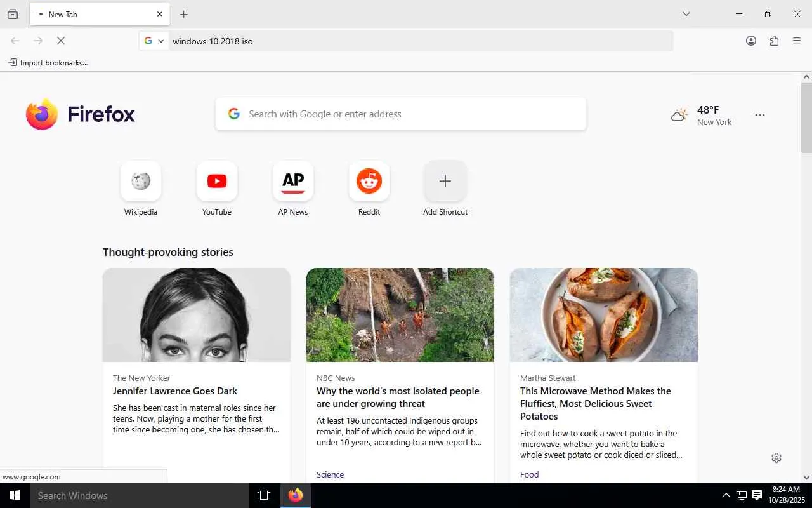
Task: Open the sweet potatoes photo thumbnail
Action: 604,315
